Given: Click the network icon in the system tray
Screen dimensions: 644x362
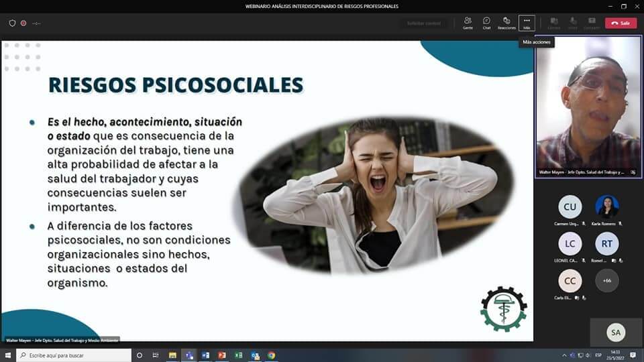Looking at the screenshot, I should 580,355.
